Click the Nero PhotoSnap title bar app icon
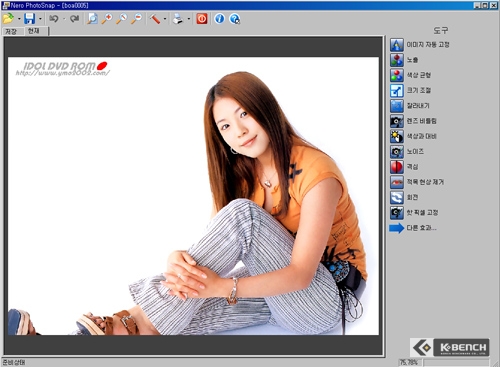 coord(6,5)
